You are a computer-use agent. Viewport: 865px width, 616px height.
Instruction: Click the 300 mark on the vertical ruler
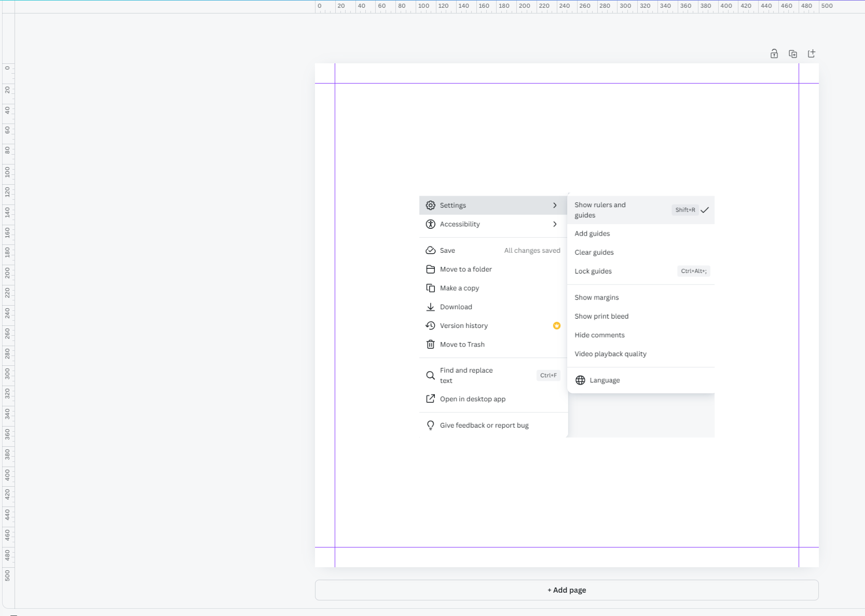pos(7,374)
